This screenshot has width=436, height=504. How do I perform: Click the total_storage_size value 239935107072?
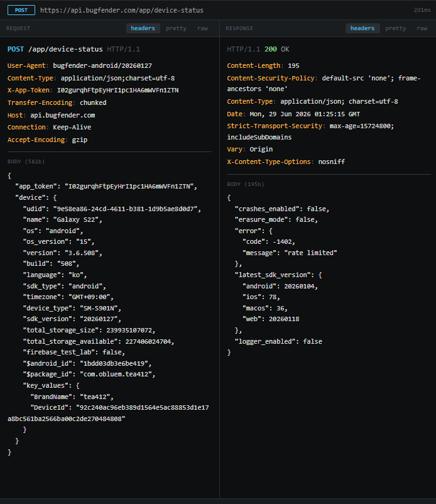pos(129,331)
